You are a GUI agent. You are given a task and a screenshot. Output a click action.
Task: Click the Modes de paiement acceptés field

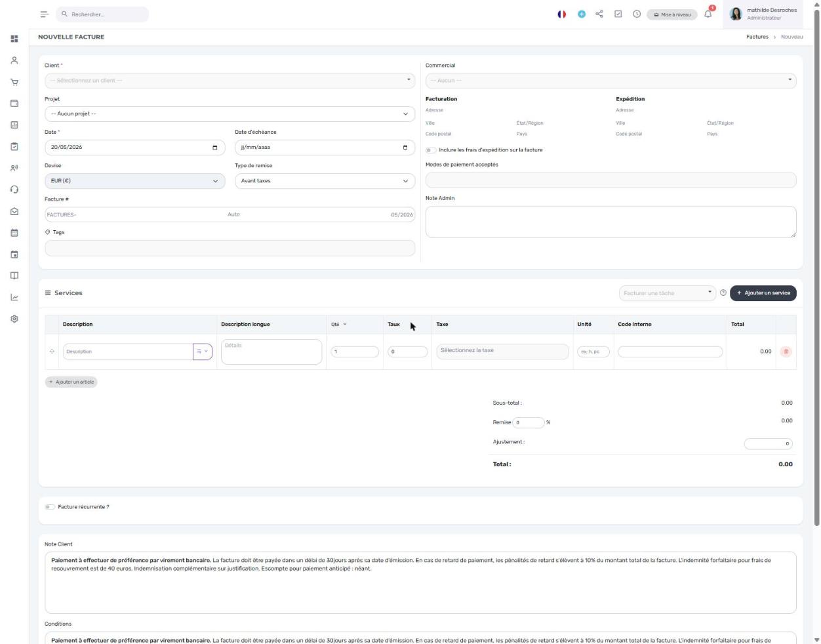pos(611,180)
